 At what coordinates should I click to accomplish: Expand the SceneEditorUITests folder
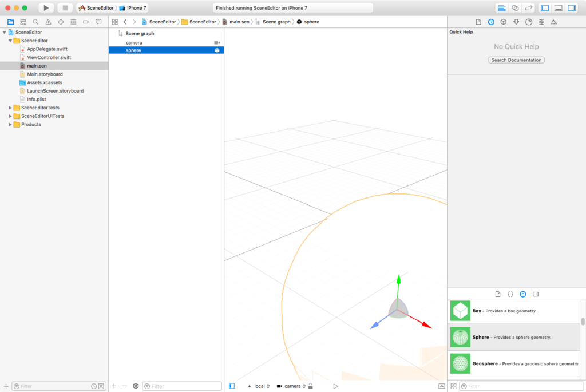tap(10, 116)
